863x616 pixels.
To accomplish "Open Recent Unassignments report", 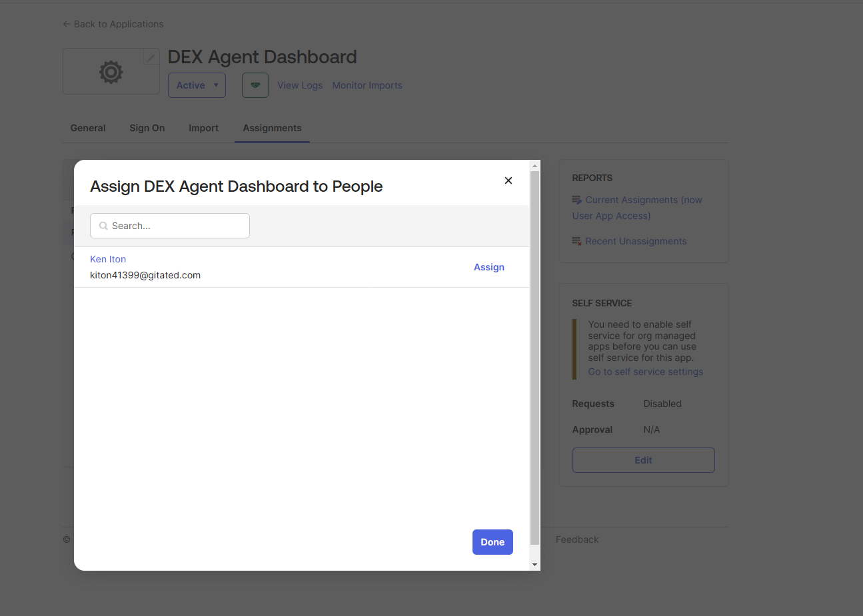I will pos(636,241).
